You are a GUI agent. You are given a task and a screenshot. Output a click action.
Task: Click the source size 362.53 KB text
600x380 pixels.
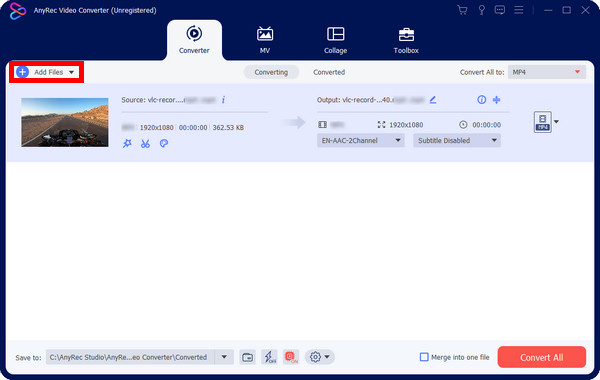coord(228,127)
